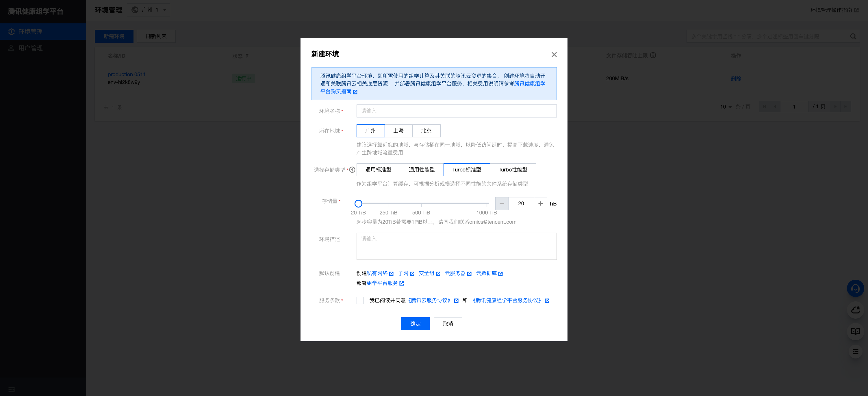Screen dimensions: 868x396
Task: Click external link icon after 腾讯健康组学平台服务协议
Action: [x=547, y=301]
